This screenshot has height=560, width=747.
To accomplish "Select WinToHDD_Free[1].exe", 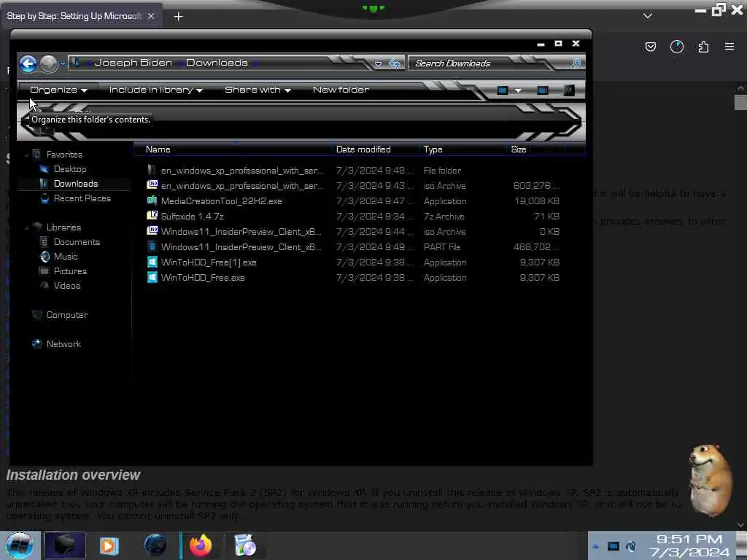I will click(352, 262).
